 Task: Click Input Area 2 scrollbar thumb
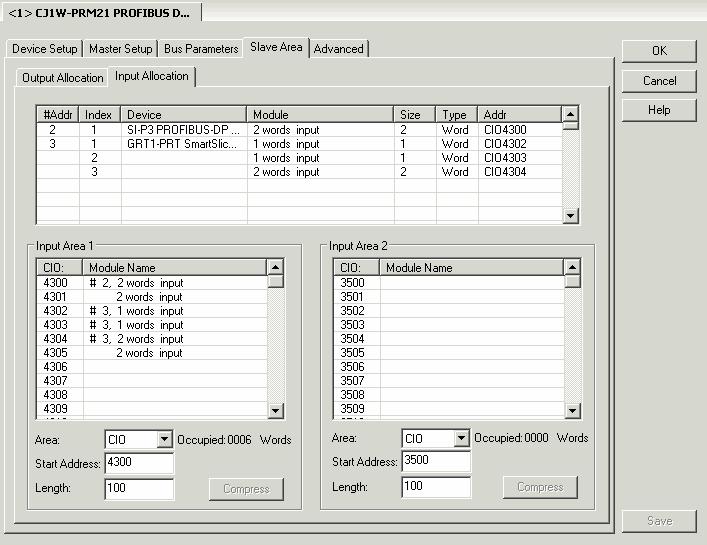click(572, 281)
